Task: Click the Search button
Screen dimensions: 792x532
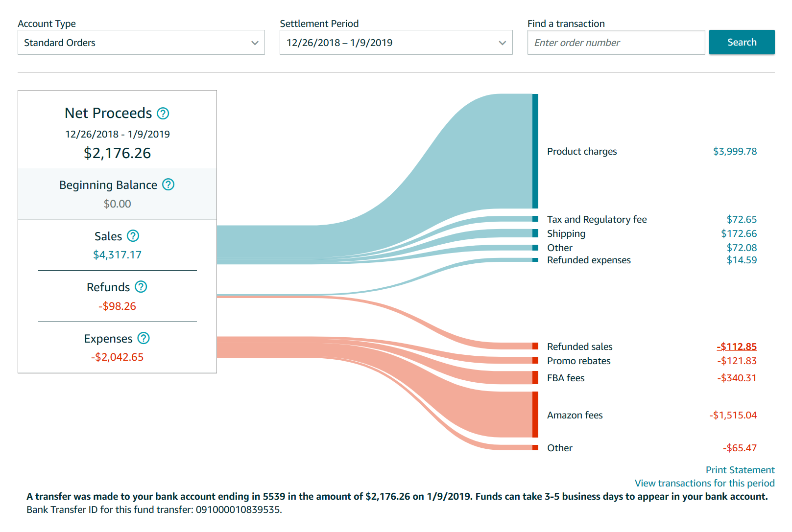Action: coord(742,42)
